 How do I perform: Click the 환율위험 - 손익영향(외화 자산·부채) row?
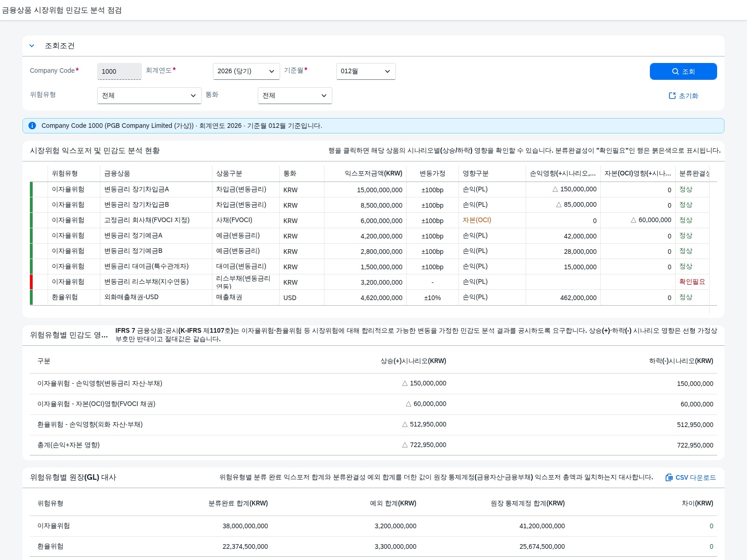[373, 425]
